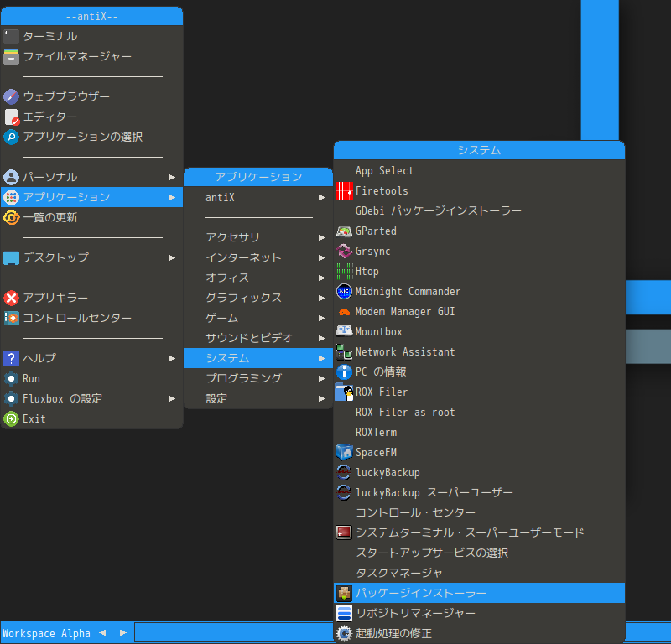Image resolution: width=671 pixels, height=644 pixels.
Task: Click the リポジトリマネージャー icon
Action: (344, 613)
